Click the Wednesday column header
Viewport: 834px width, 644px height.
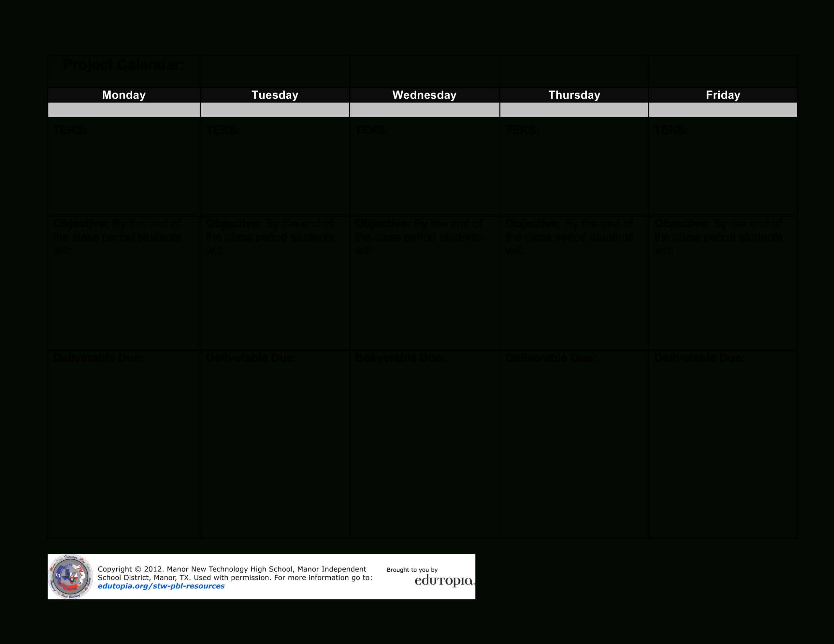coord(424,95)
